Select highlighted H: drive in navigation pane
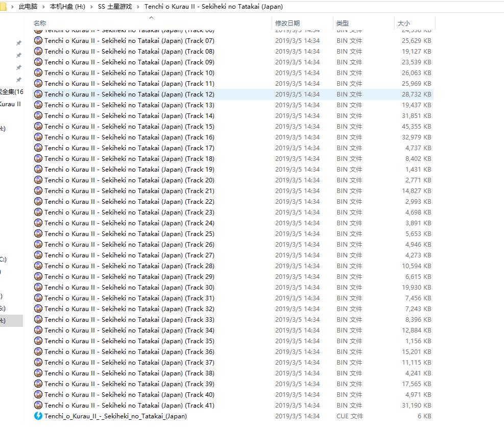 coord(11,321)
